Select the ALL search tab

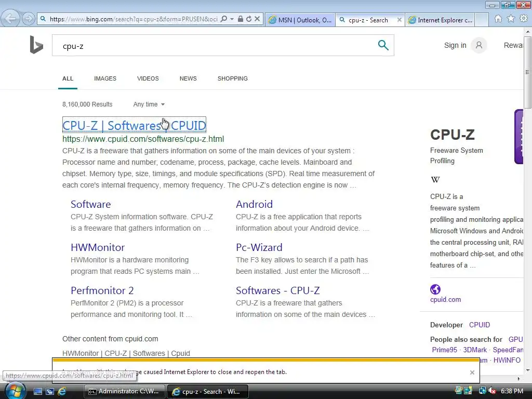68,78
